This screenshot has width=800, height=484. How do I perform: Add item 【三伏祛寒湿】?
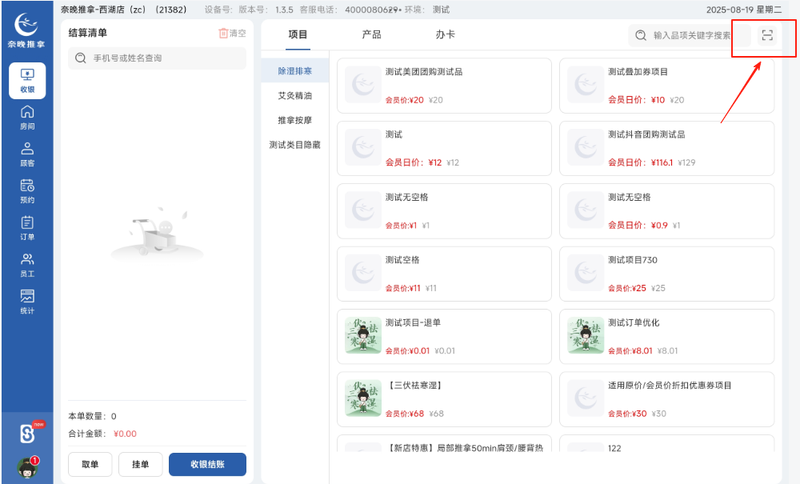pos(444,399)
